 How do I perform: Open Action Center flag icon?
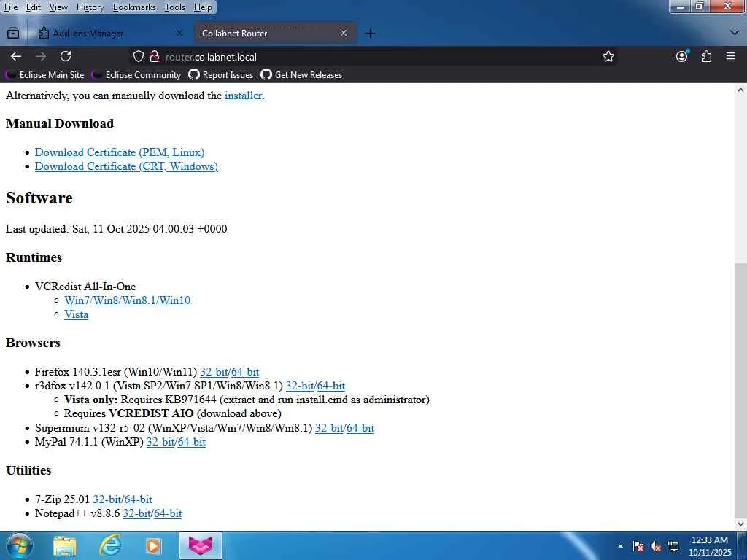(638, 546)
